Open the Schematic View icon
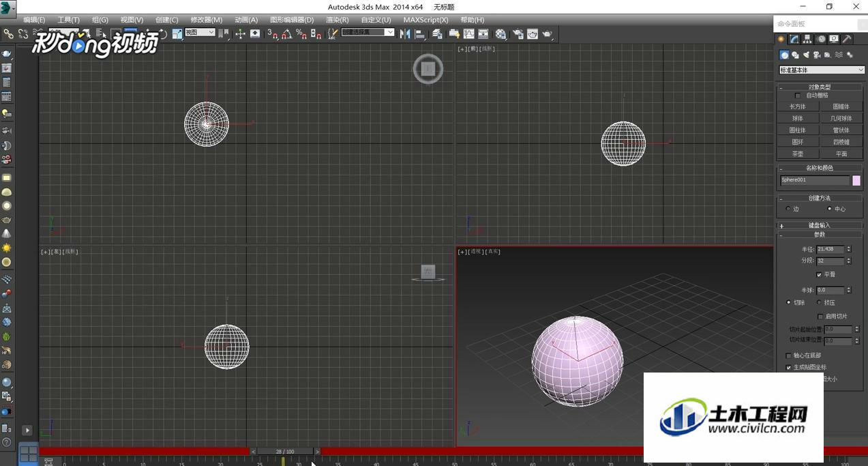This screenshot has height=466, width=868. point(483,33)
